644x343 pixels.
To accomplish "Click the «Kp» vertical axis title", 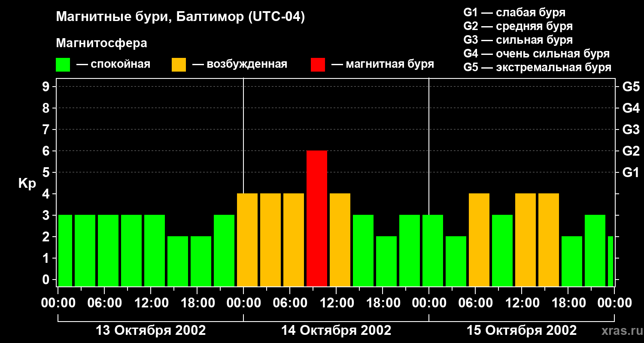I will pos(27,184).
